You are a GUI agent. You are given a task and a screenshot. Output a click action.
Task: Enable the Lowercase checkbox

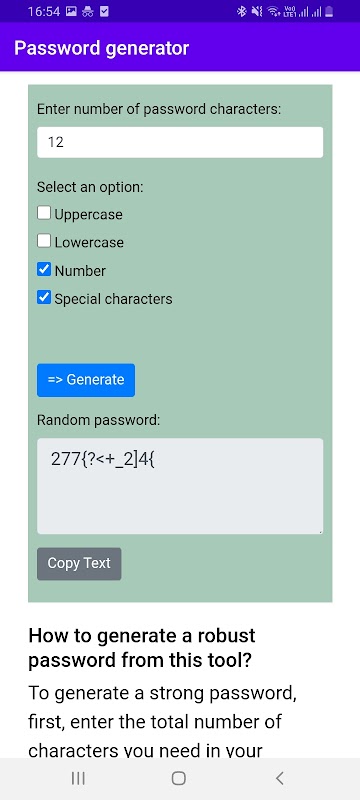click(44, 241)
